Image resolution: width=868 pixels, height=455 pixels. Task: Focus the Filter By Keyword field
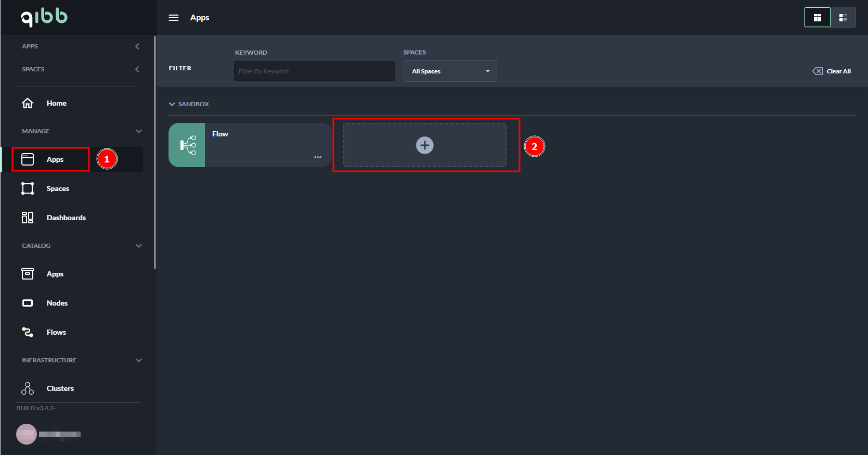click(314, 71)
